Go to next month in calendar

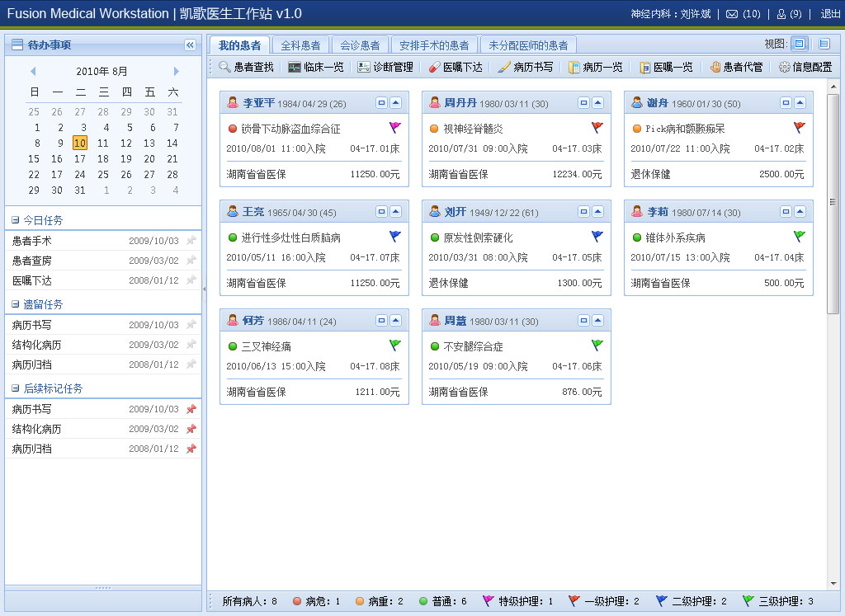pyautogui.click(x=176, y=72)
